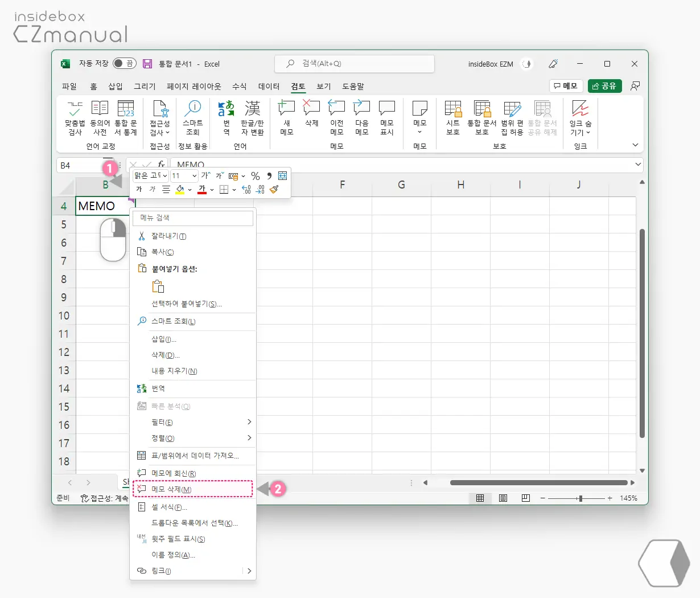Image resolution: width=700 pixels, height=598 pixels.
Task: Click the 메뉴 검색 search field
Action: click(x=193, y=218)
